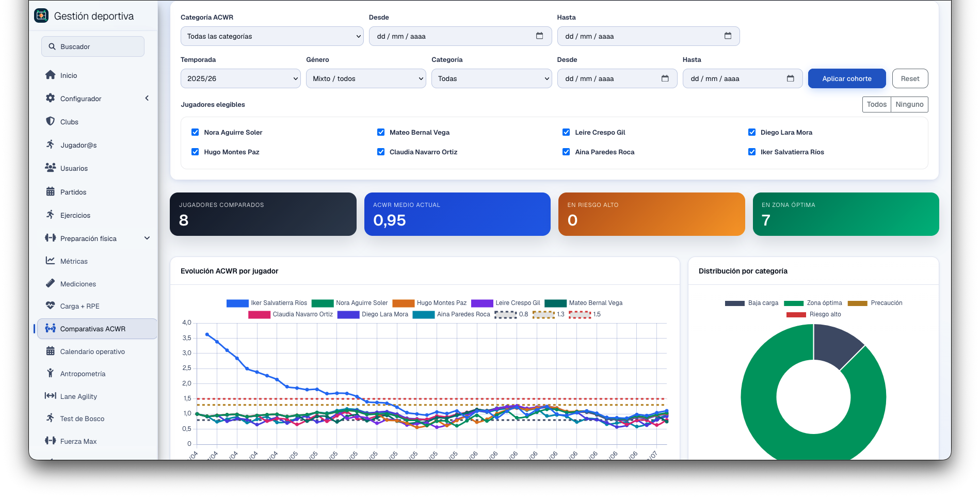
Task: Click the Mediciones ruler icon
Action: [x=50, y=283]
